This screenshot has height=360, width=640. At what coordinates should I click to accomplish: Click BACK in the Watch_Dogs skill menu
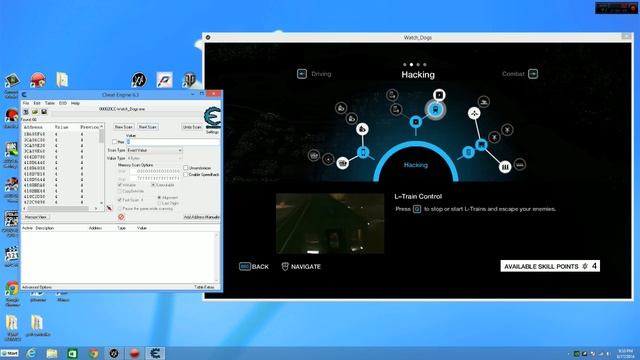click(254, 267)
